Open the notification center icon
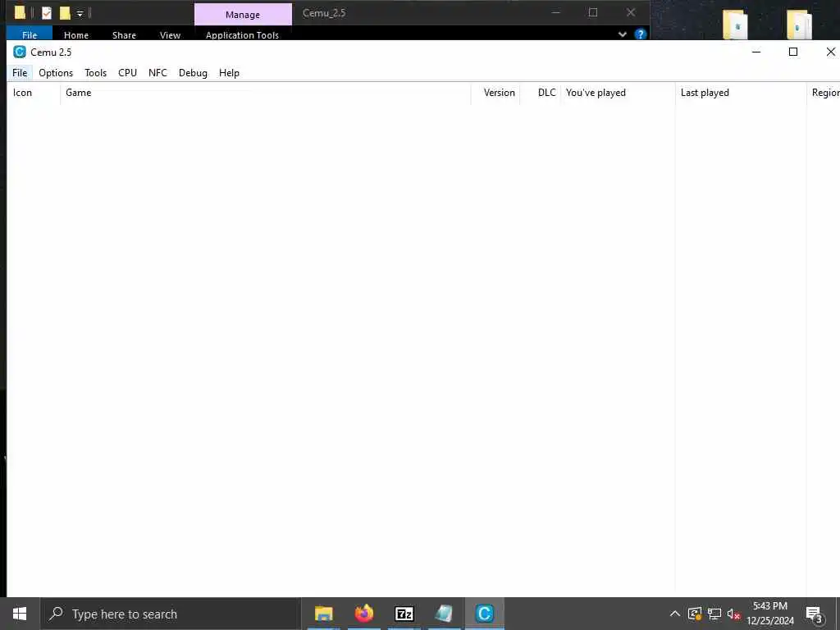The width and height of the screenshot is (840, 630). pyautogui.click(x=814, y=614)
